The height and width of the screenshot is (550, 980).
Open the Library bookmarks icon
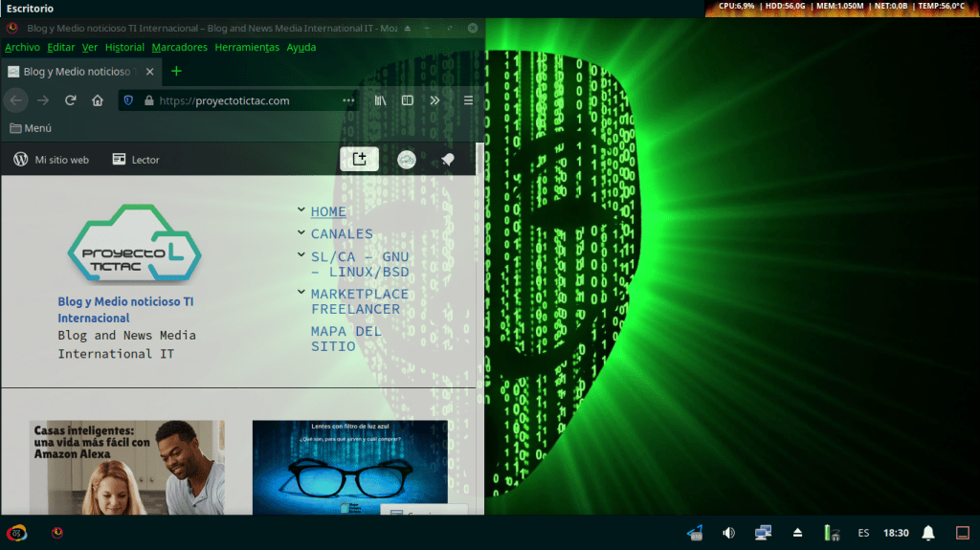[x=380, y=100]
